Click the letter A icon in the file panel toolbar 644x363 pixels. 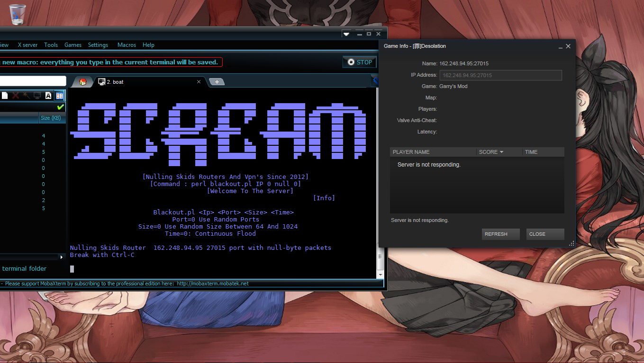pyautogui.click(x=48, y=96)
